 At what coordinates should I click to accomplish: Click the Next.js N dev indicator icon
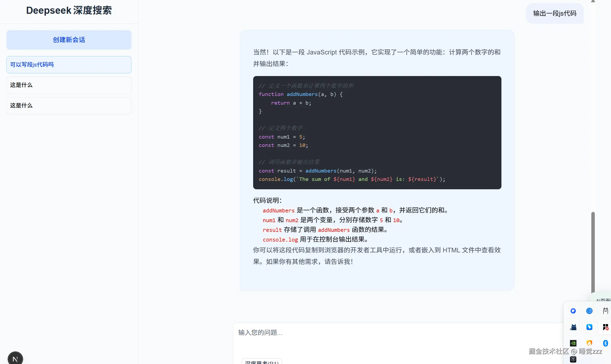pos(15,359)
